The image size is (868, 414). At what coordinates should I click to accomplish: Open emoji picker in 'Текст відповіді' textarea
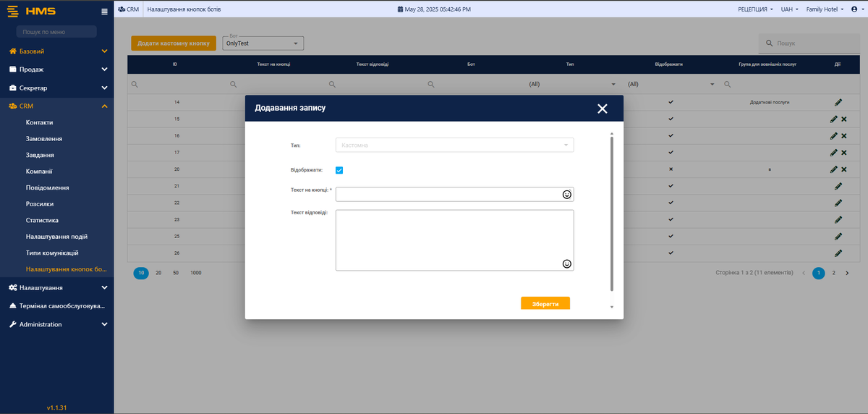pos(567,263)
